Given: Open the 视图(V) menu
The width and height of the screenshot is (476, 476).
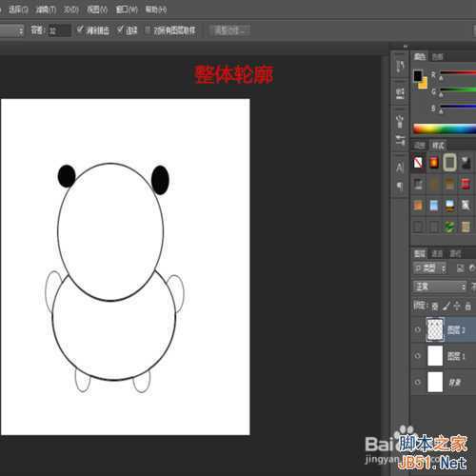Looking at the screenshot, I should pos(97,10).
